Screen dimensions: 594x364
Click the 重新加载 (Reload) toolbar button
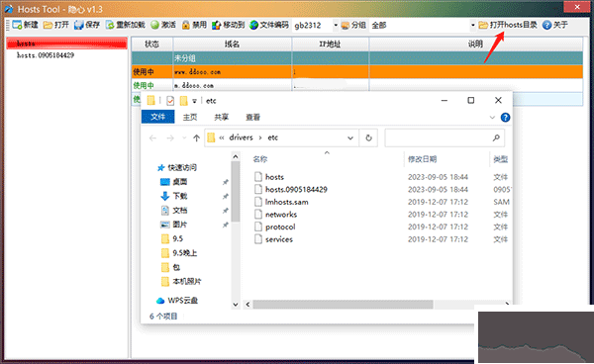126,25
